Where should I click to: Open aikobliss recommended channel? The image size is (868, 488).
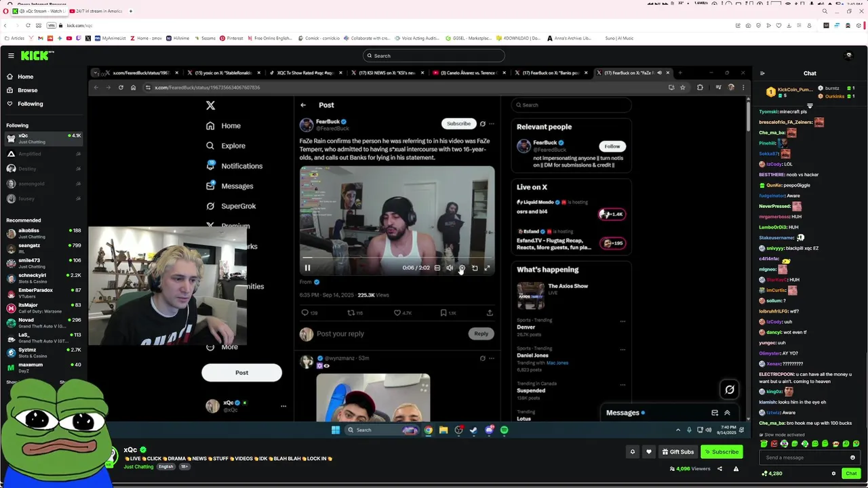pyautogui.click(x=43, y=233)
